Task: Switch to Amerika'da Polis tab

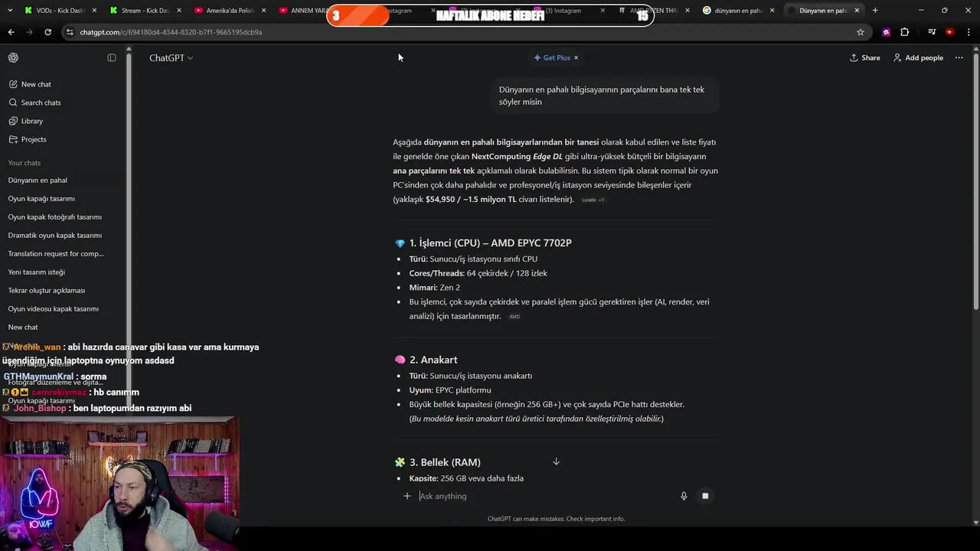Action: coord(230,11)
